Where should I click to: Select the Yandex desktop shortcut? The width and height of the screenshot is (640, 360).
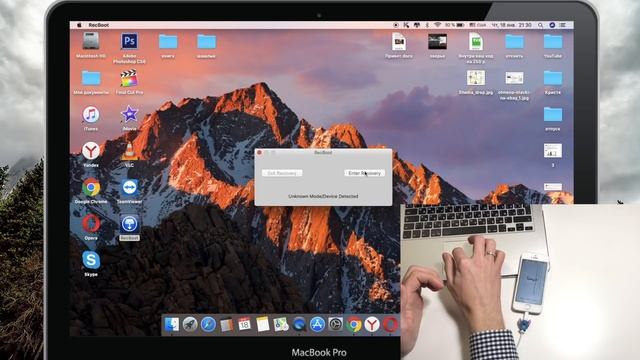tap(91, 151)
